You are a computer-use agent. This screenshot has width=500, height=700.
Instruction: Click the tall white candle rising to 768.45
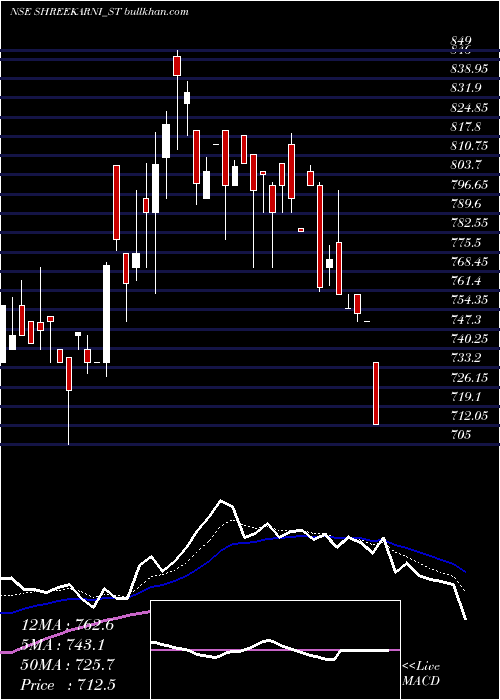click(106, 314)
